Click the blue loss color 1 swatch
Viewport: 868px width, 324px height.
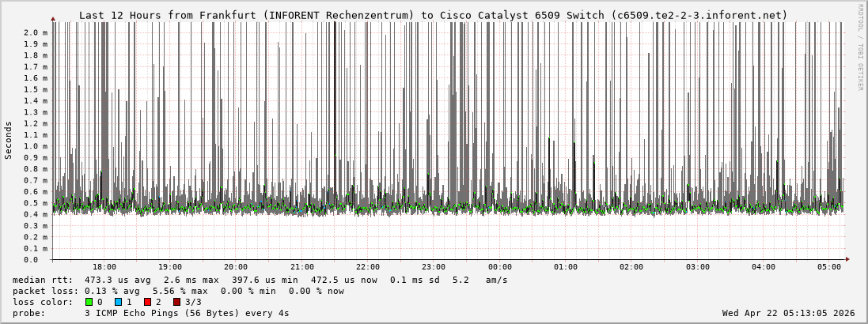tap(118, 302)
